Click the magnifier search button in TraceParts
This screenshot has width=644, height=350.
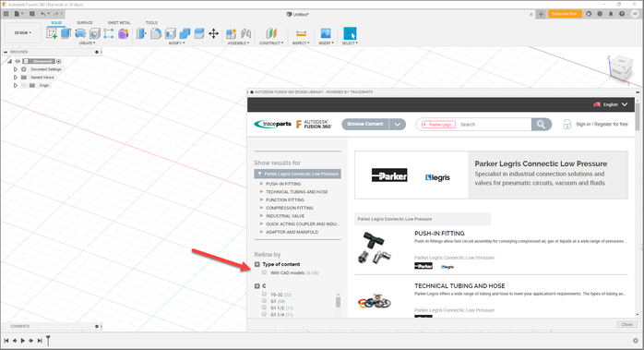(x=542, y=124)
